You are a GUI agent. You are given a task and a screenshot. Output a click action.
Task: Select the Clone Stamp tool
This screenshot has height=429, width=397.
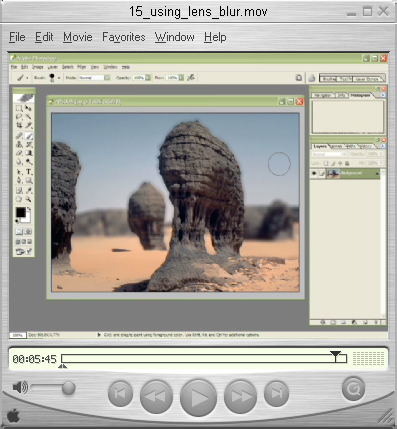click(19, 145)
